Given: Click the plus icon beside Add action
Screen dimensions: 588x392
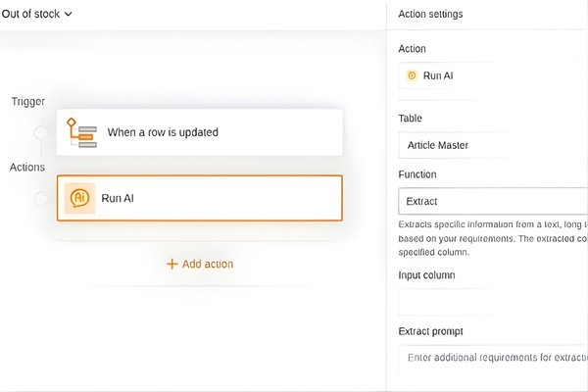Looking at the screenshot, I should [172, 264].
